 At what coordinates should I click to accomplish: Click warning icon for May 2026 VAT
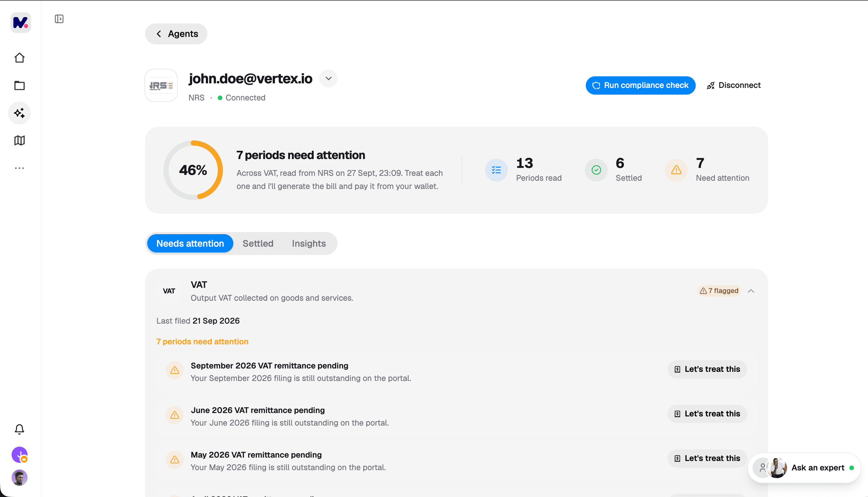174,459
